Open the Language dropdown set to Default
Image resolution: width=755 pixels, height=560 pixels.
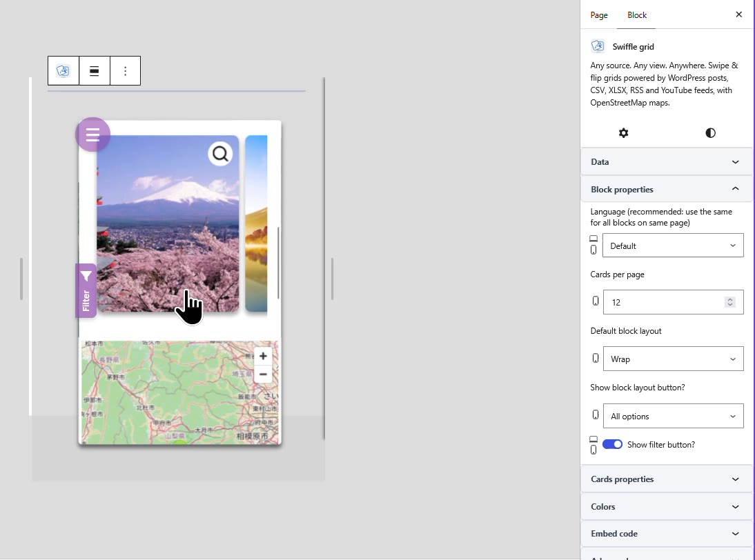673,246
